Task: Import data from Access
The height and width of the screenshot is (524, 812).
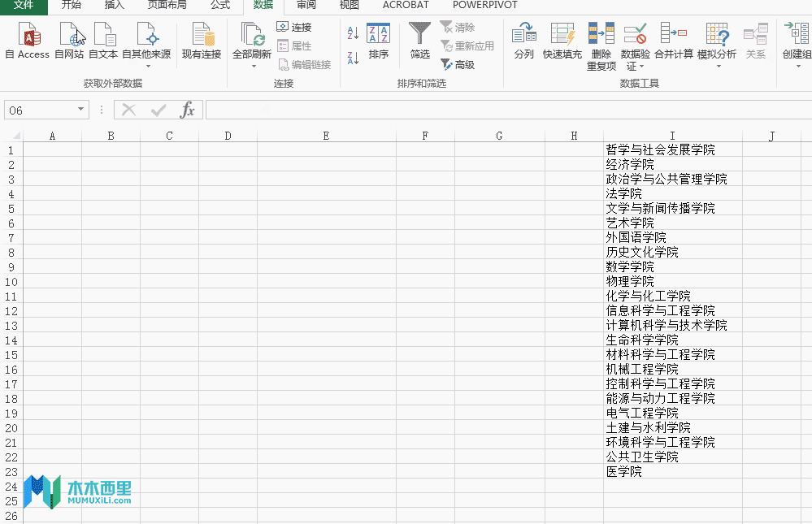Action: (x=28, y=41)
